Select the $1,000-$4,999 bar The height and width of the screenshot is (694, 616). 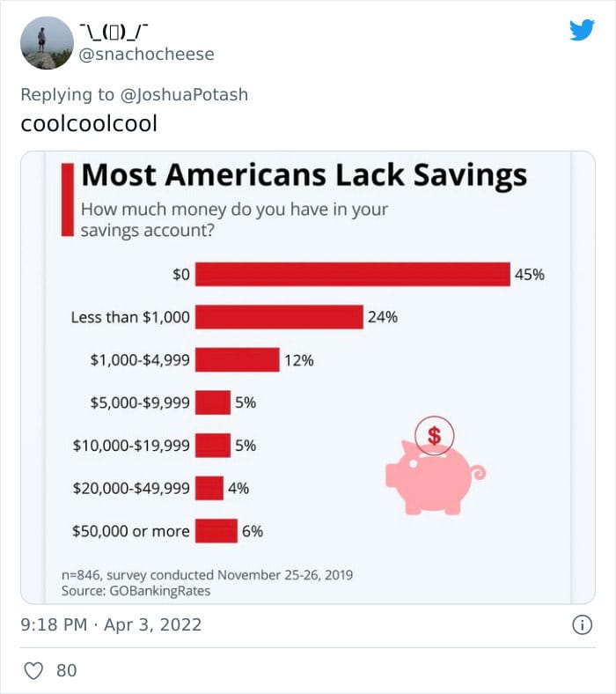[237, 360]
